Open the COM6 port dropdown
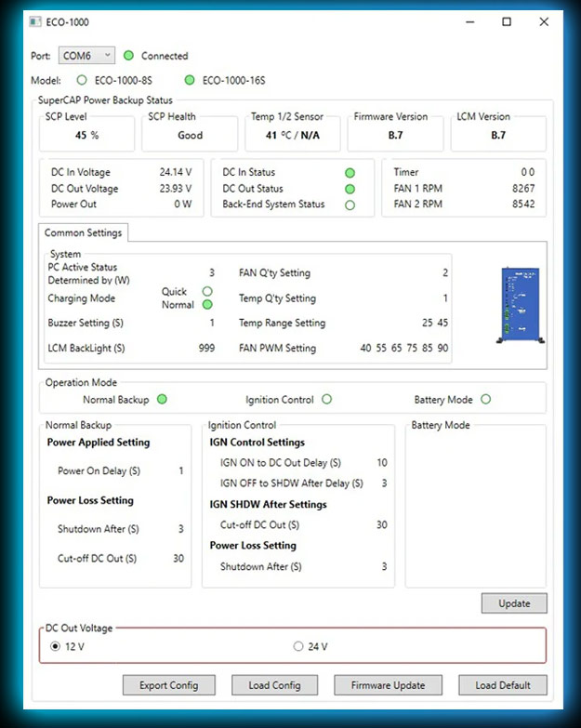The height and width of the screenshot is (728, 581). (x=86, y=56)
